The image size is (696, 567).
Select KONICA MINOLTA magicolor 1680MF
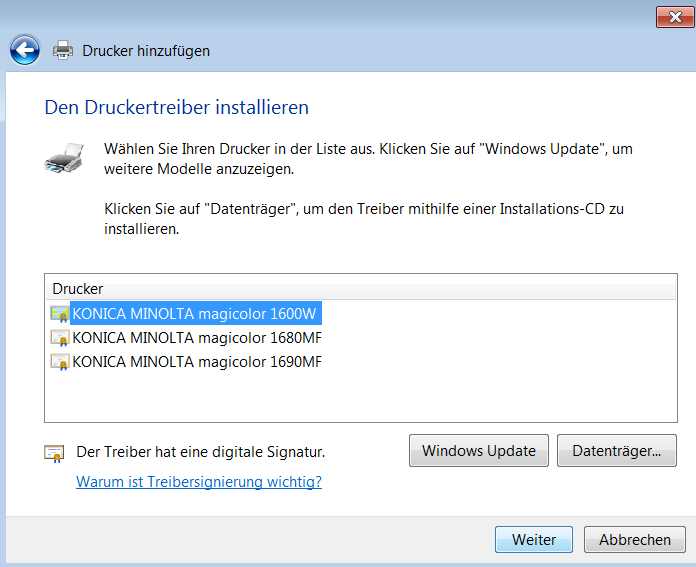point(197,337)
